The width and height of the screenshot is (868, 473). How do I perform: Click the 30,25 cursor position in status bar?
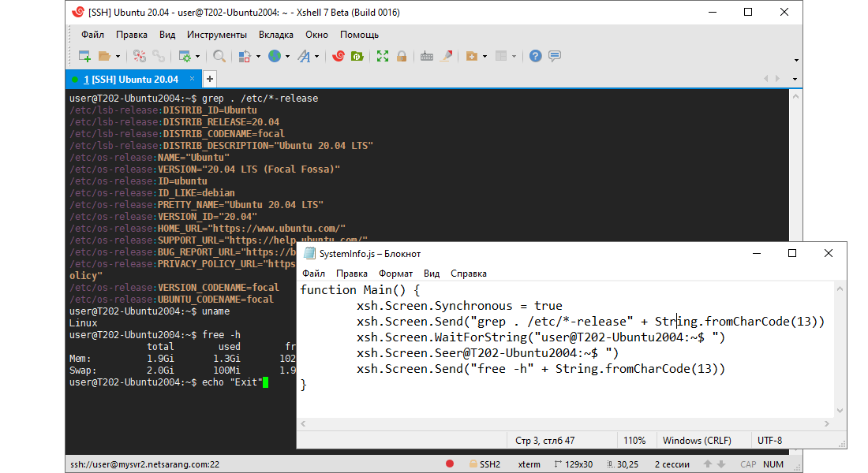pyautogui.click(x=623, y=464)
